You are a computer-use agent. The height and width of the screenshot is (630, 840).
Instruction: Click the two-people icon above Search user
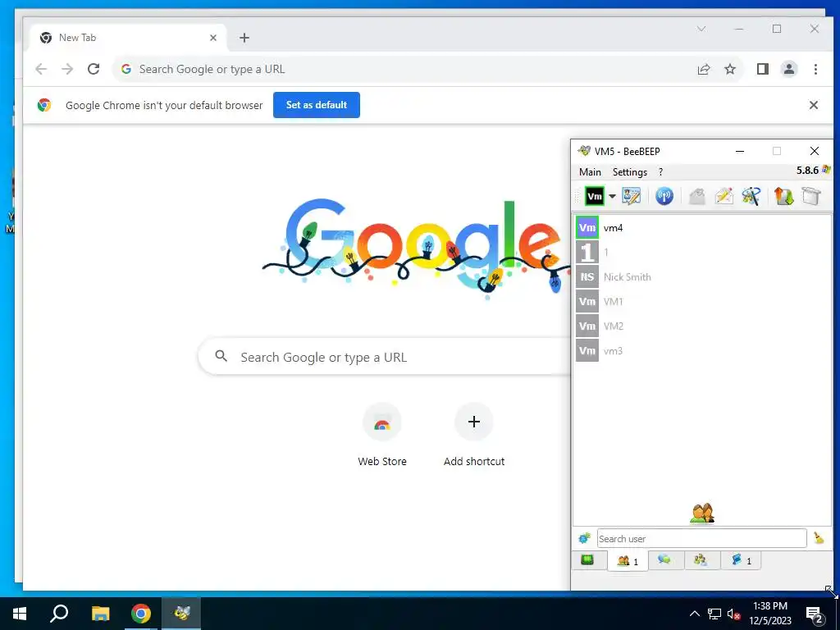coord(702,513)
